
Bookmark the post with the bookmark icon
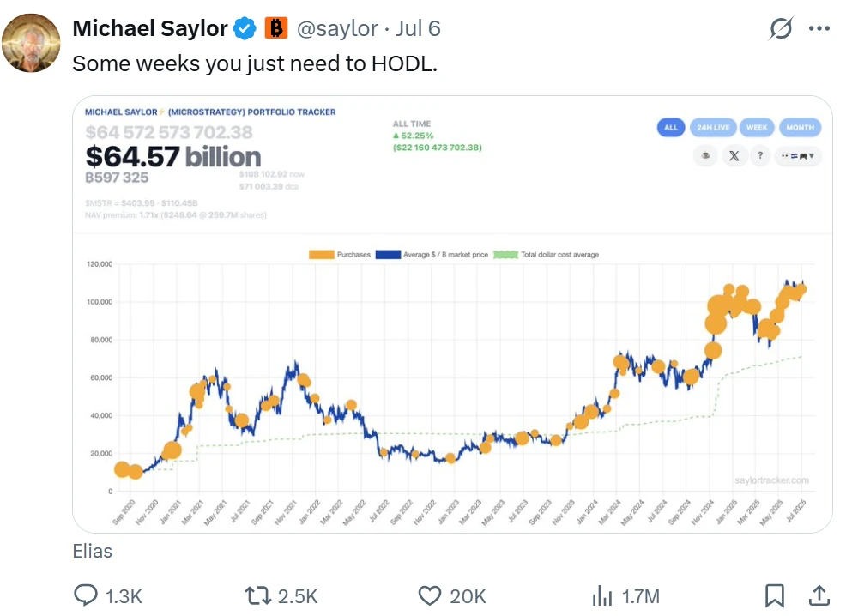click(776, 594)
